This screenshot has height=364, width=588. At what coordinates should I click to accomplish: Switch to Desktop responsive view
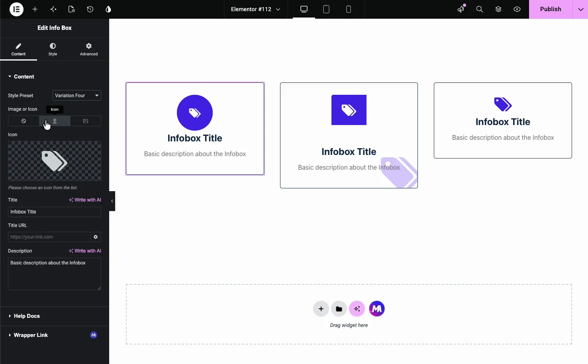304,9
